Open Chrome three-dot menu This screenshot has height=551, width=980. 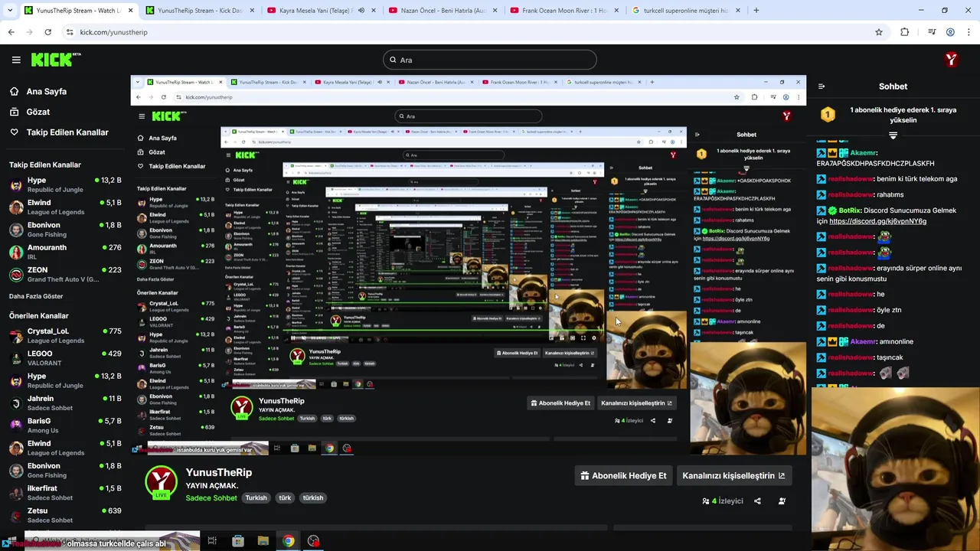point(969,32)
